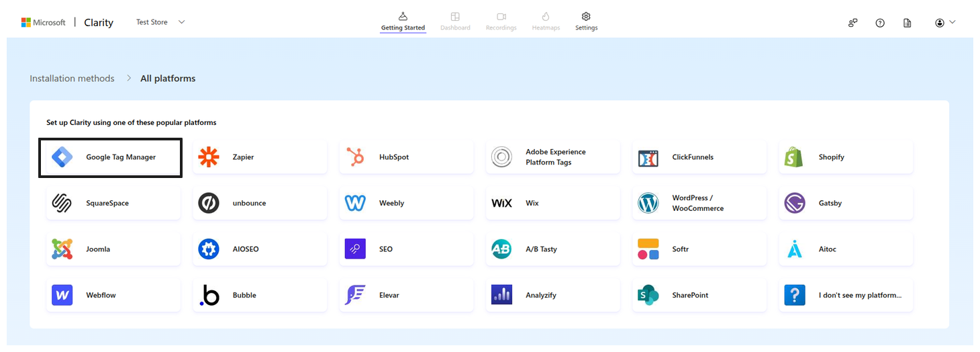This screenshot has width=980, height=352.
Task: Expand the Test Store project dropdown
Action: [x=160, y=22]
